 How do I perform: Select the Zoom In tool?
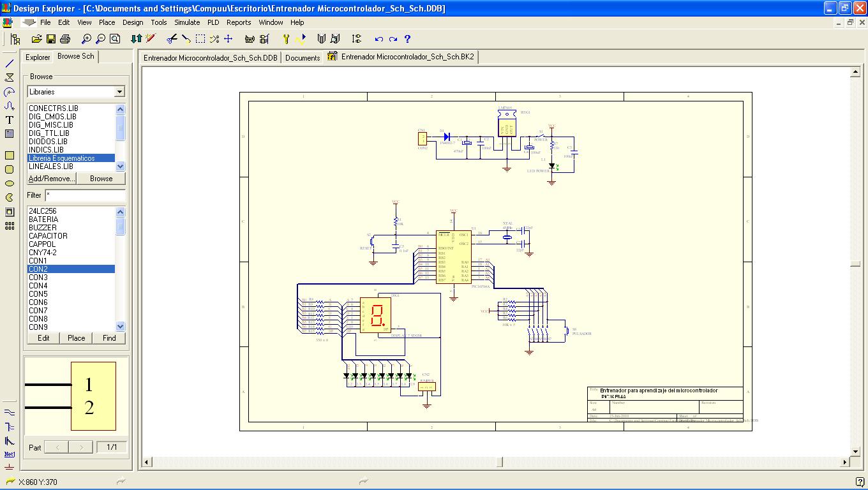[86, 38]
